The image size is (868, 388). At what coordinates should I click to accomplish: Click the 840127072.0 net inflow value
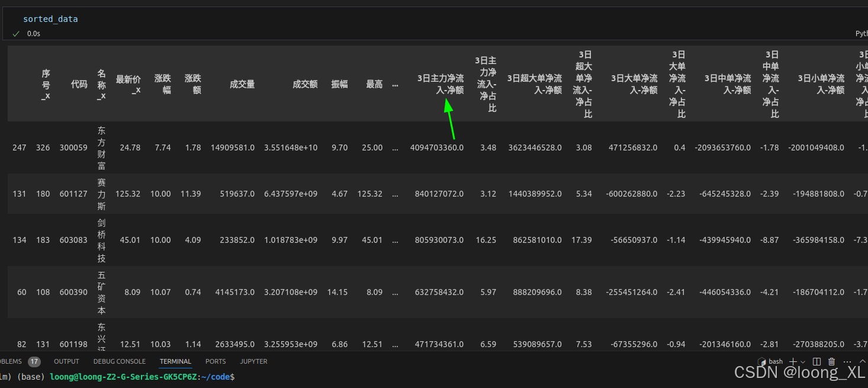[x=439, y=194]
